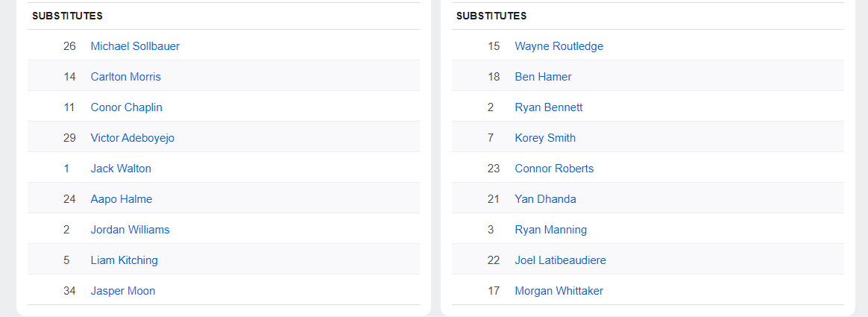Select Joel Latibeaudiere in the list
868x317 pixels.
click(560, 260)
